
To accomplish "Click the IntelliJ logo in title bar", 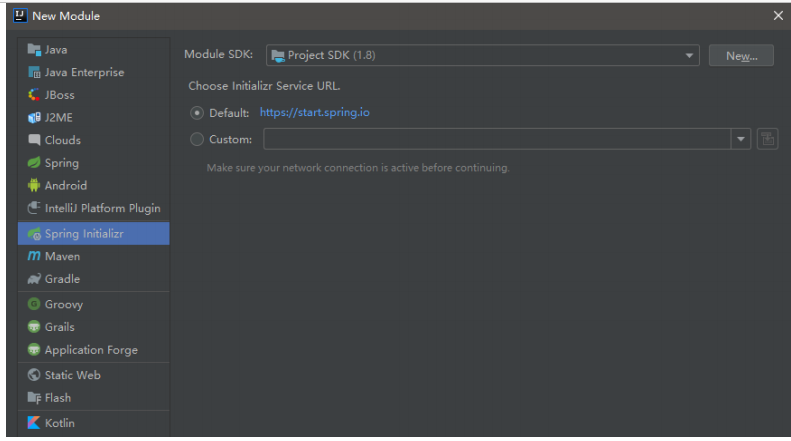I will pyautogui.click(x=20, y=16).
